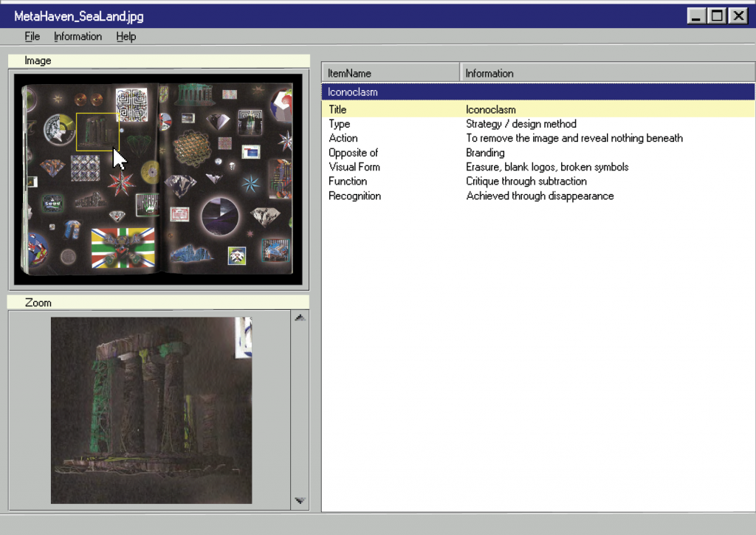Open the Information menu
756x535 pixels.
point(78,36)
